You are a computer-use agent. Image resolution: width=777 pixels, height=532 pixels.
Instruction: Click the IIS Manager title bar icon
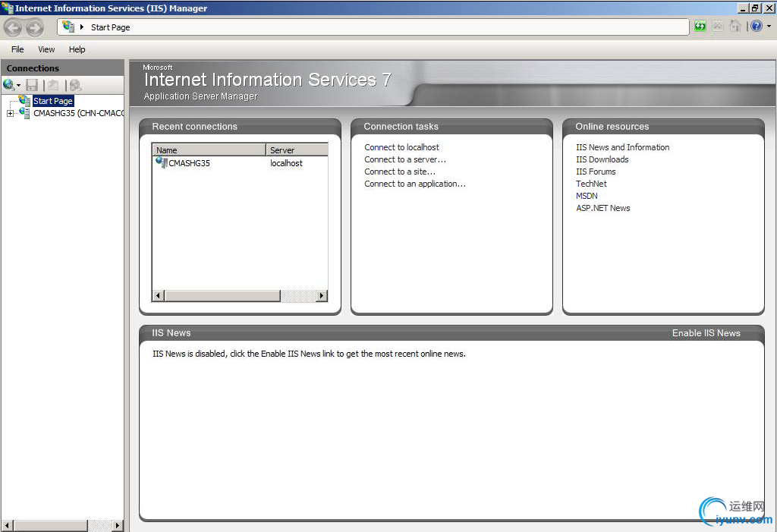pyautogui.click(x=7, y=8)
